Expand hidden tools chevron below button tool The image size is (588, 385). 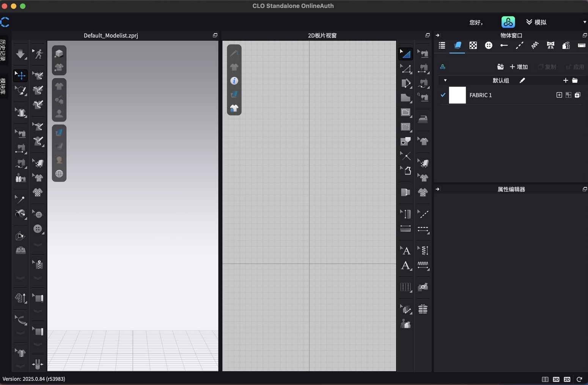38,245
